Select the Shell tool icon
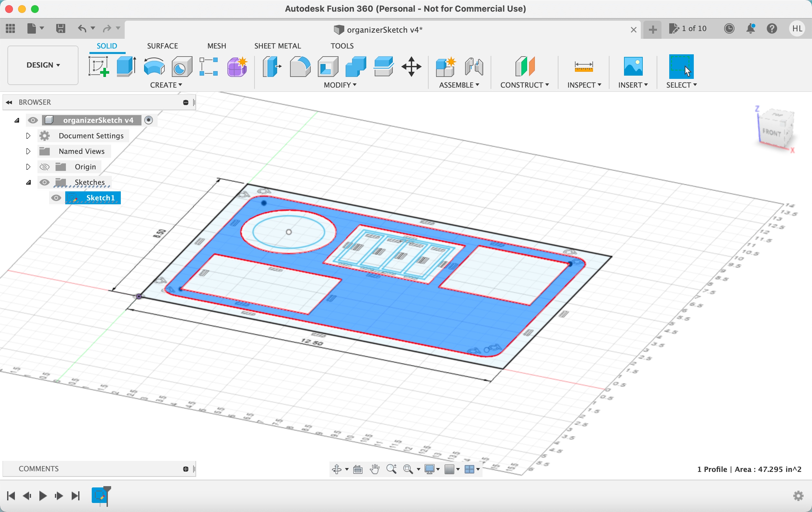Viewport: 812px width, 512px height. (x=328, y=66)
